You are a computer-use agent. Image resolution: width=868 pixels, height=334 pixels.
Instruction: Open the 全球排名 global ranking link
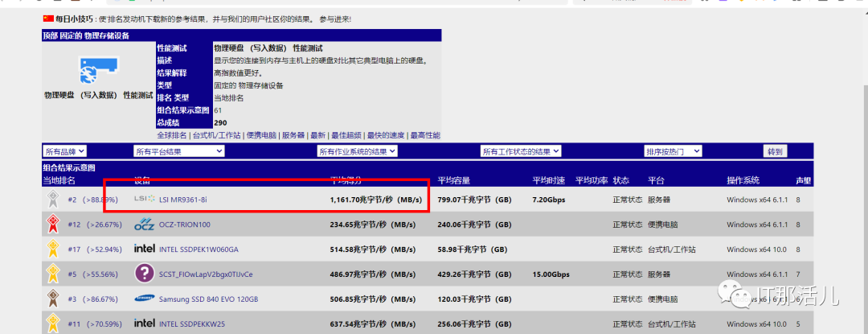172,135
